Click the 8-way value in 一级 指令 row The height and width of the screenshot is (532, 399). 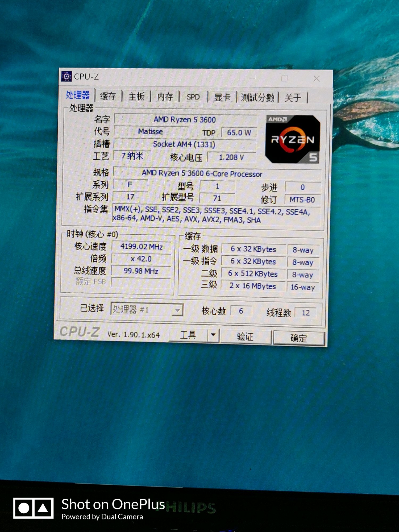(303, 262)
